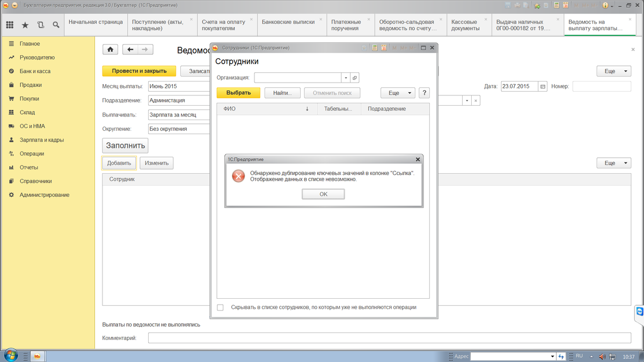Click the 1C taskbar application icon
644x362 pixels.
pos(38,356)
